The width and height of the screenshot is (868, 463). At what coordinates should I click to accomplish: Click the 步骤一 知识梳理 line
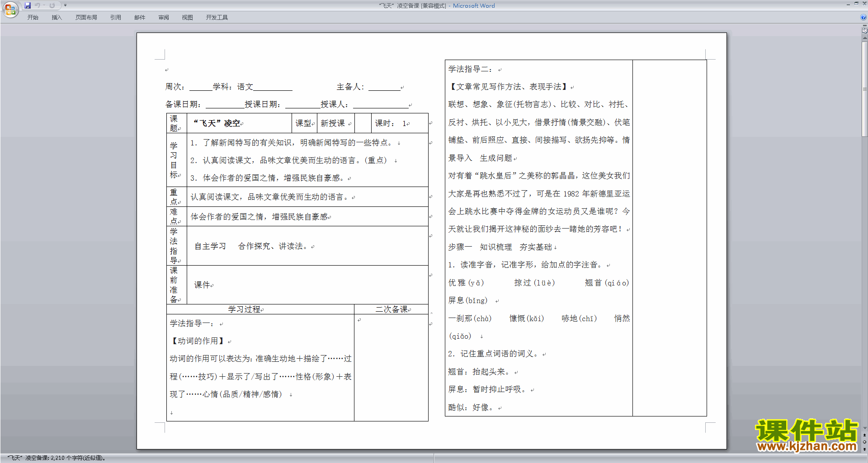500,247
